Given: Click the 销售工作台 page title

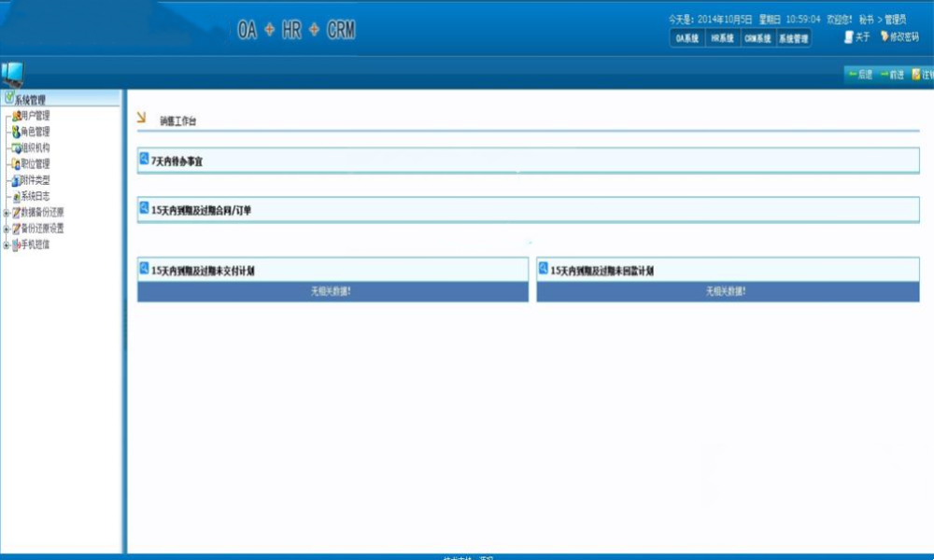Looking at the screenshot, I should coord(177,120).
